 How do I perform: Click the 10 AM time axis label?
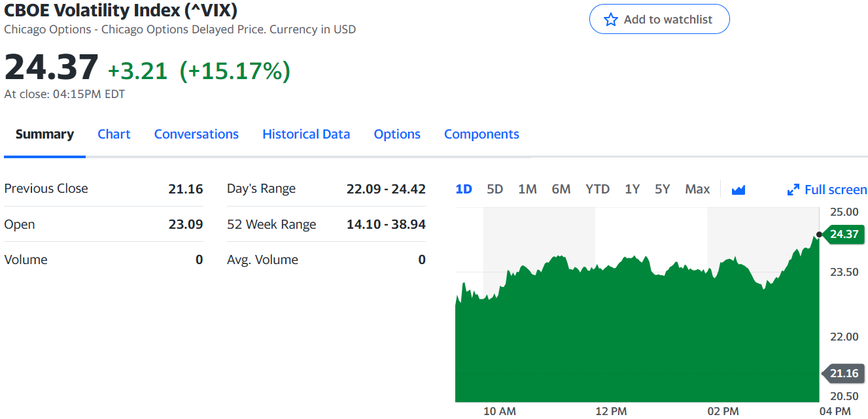point(499,411)
